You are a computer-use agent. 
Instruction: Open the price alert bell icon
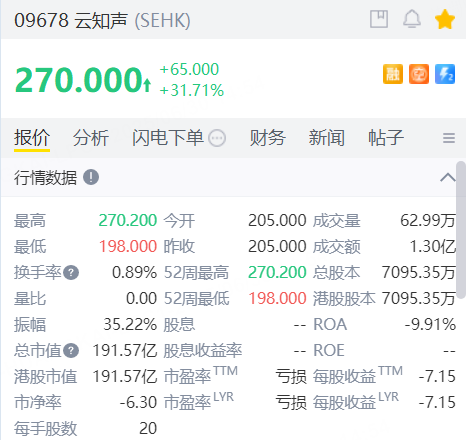412,19
